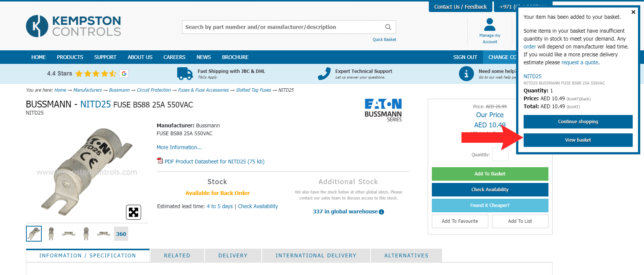
Task: Click the 4 to 5 days link
Action: point(220,206)
